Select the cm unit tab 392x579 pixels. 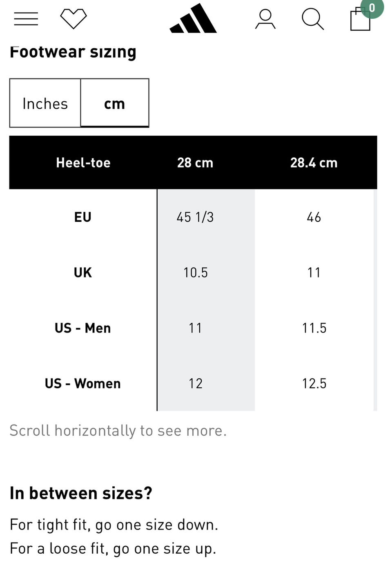click(x=115, y=103)
